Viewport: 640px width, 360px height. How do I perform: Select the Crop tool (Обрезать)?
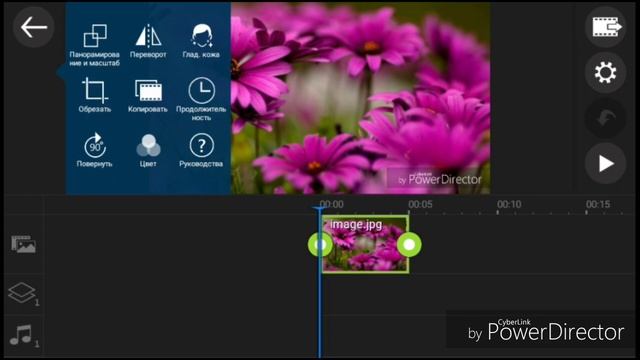[x=95, y=96]
